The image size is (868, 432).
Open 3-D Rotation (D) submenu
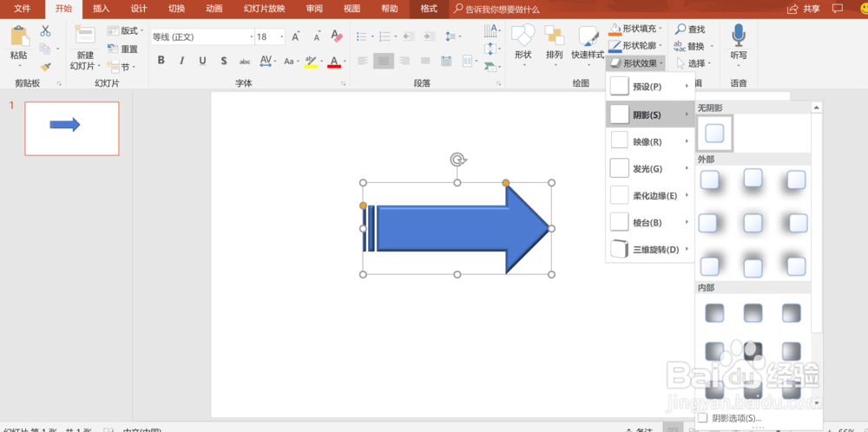(650, 250)
